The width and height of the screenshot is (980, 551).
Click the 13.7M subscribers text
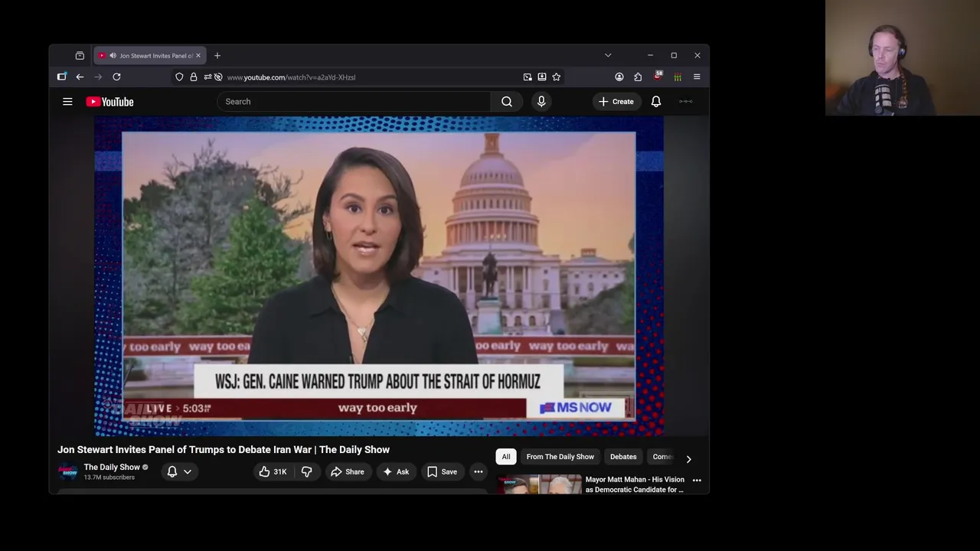[109, 478]
